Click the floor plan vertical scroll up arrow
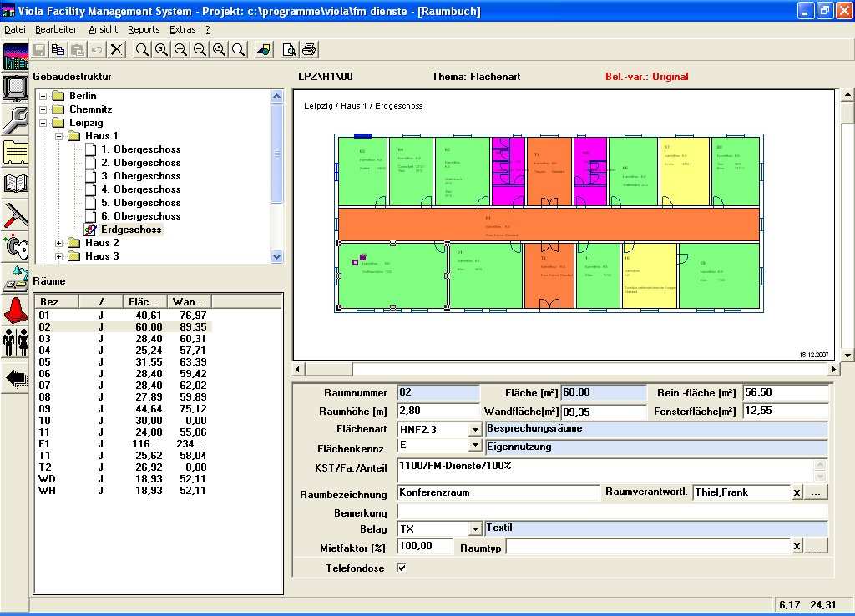This screenshot has height=616, width=855. coord(847,95)
